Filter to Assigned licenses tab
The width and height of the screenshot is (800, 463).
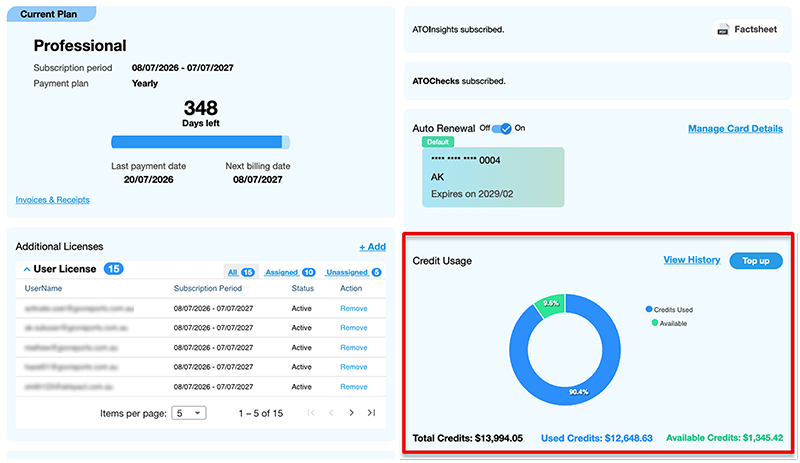[290, 273]
